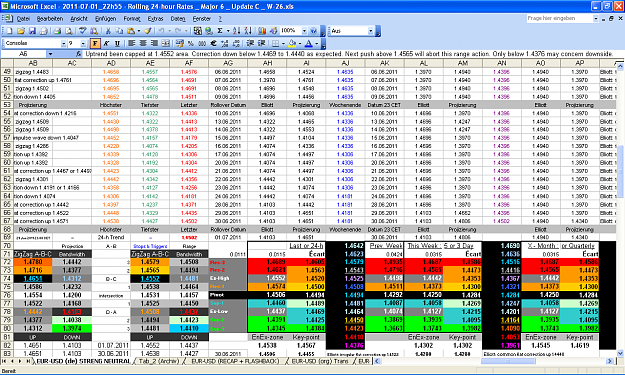This screenshot has width=625, height=375.
Task: Switch to Tab_2 (Archiv) sheet
Action: pos(159,361)
